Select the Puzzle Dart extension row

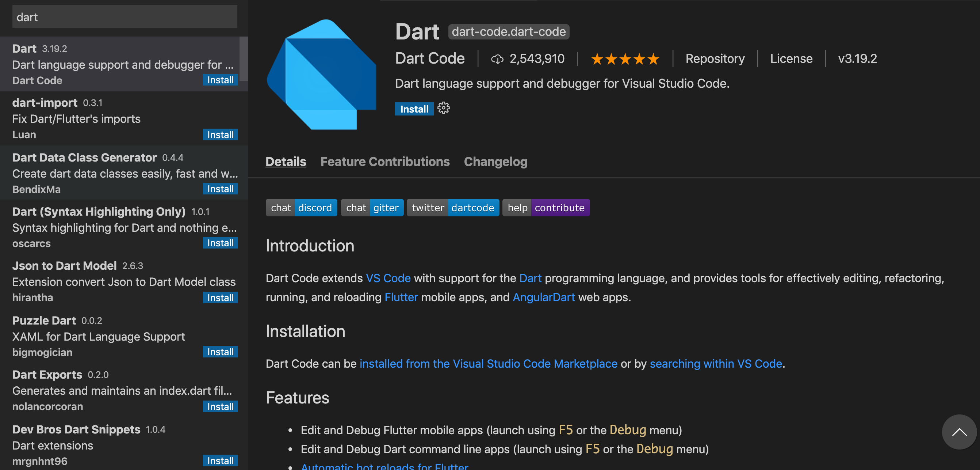pyautogui.click(x=124, y=336)
